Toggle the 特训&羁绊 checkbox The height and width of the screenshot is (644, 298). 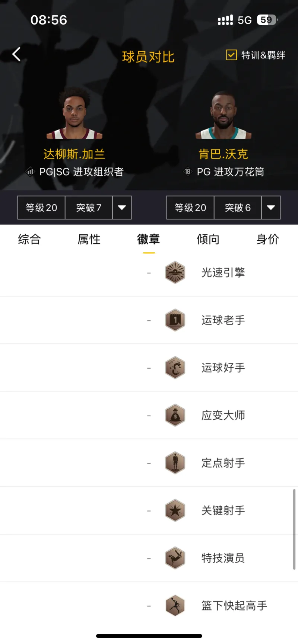(x=231, y=55)
